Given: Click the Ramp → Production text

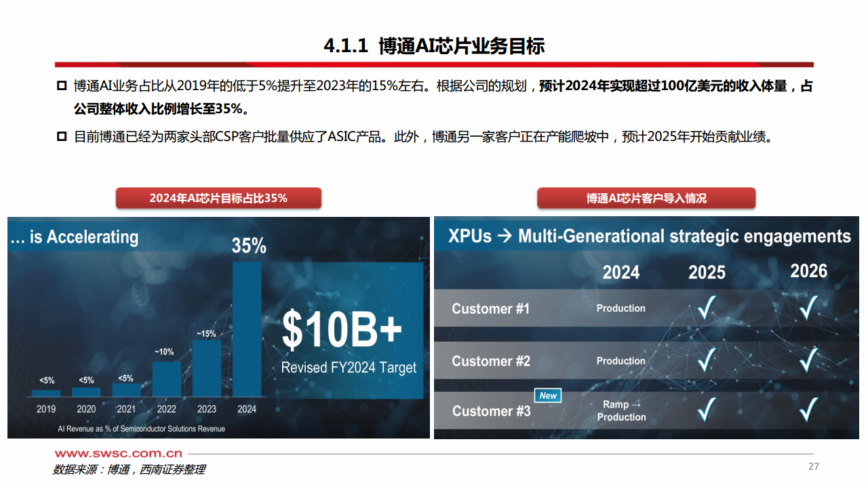Looking at the screenshot, I should [621, 411].
